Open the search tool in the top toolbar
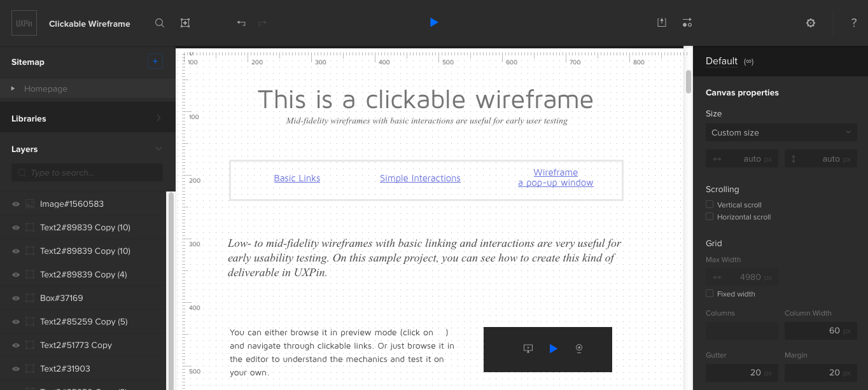The width and height of the screenshot is (868, 390). point(159,22)
